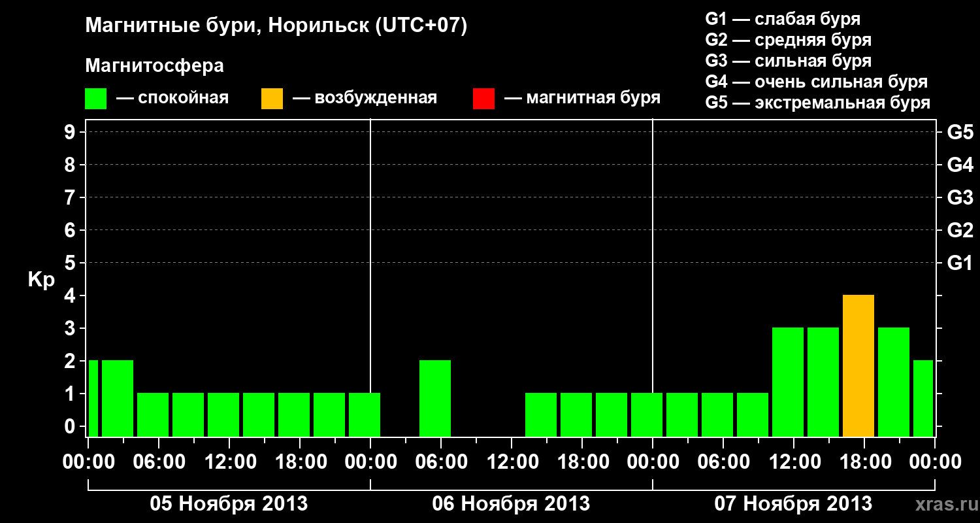Click the G5 label on the right axis

pyautogui.click(x=960, y=132)
